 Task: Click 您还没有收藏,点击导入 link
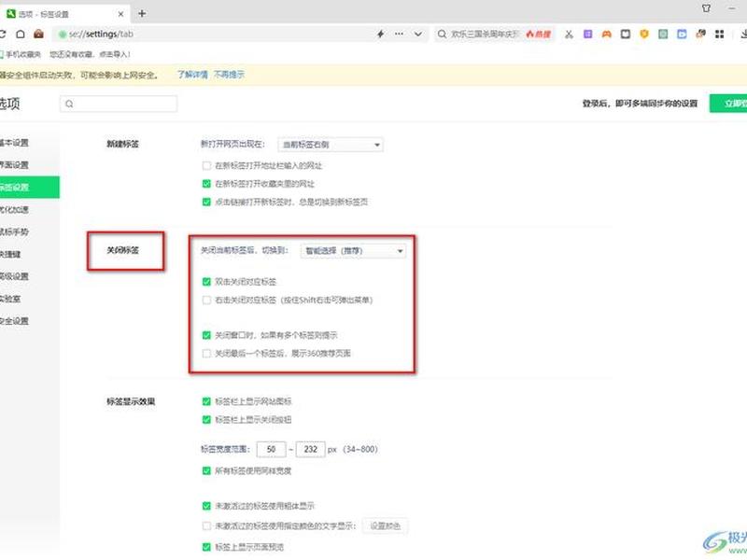tap(90, 54)
